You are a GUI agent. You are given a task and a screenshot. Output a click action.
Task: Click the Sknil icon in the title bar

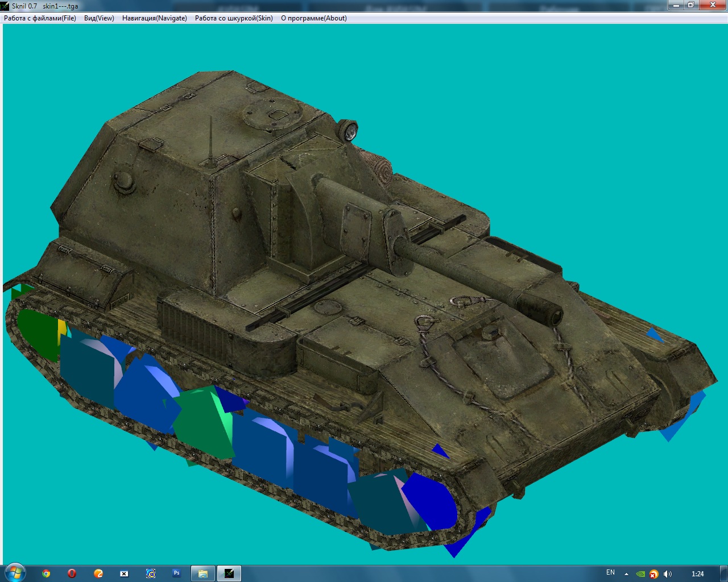tap(5, 6)
